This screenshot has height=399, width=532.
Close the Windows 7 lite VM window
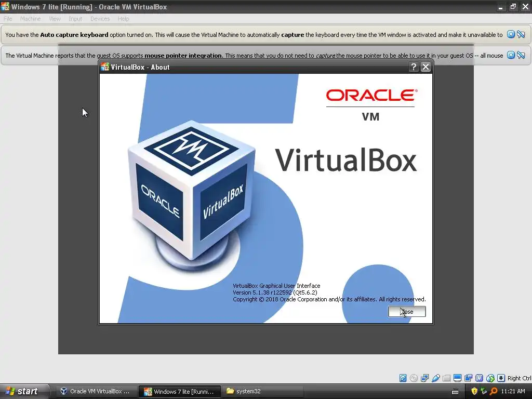click(525, 7)
